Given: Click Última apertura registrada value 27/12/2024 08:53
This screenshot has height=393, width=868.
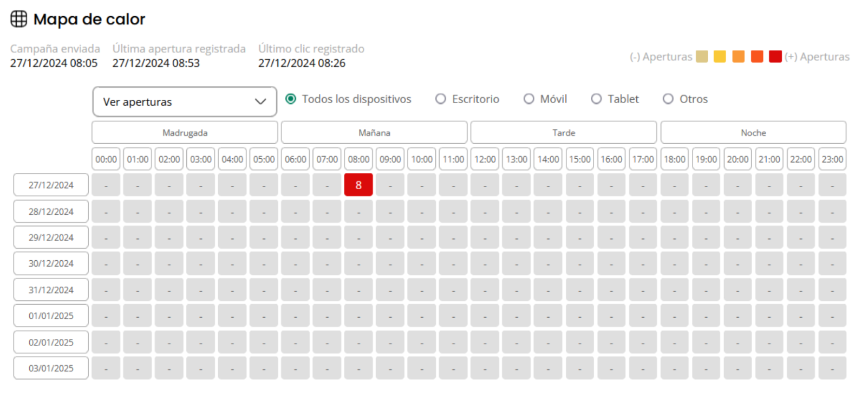Looking at the screenshot, I should pos(156,63).
